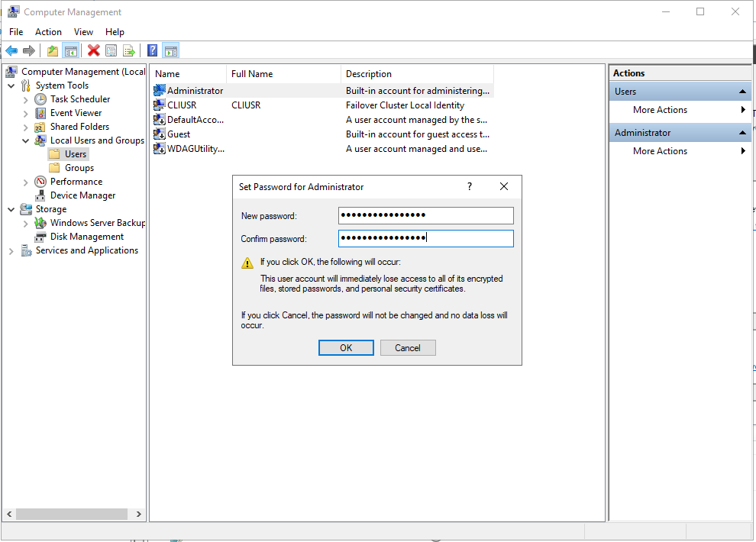The width and height of the screenshot is (756, 542).
Task: Cancel the Set Password dialog
Action: (407, 348)
